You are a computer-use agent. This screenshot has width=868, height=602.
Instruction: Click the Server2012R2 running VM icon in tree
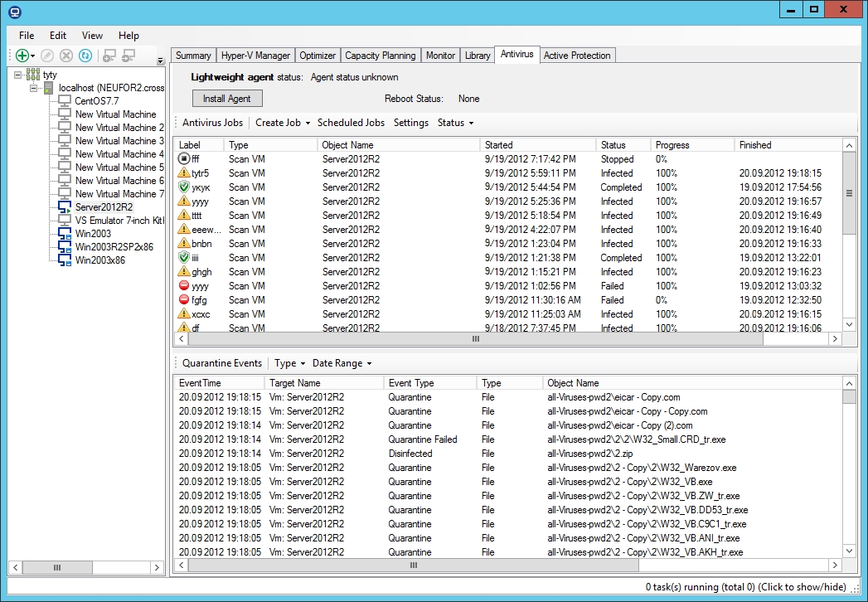pyautogui.click(x=65, y=207)
